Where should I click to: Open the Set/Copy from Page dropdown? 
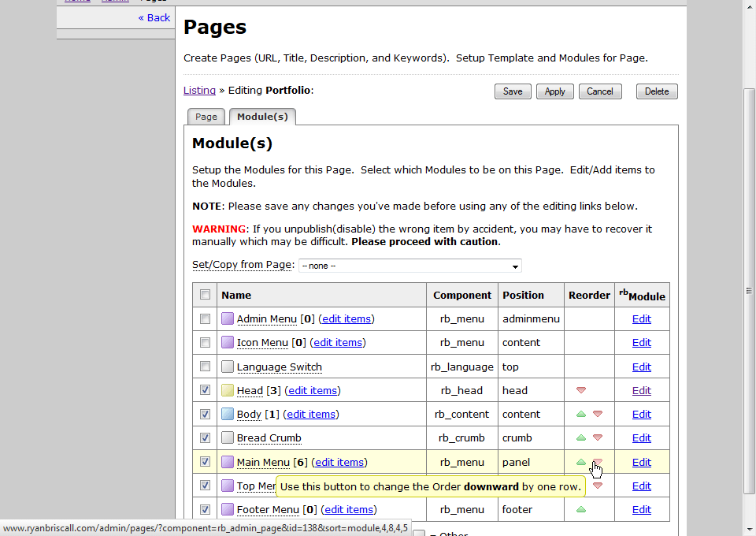point(409,266)
